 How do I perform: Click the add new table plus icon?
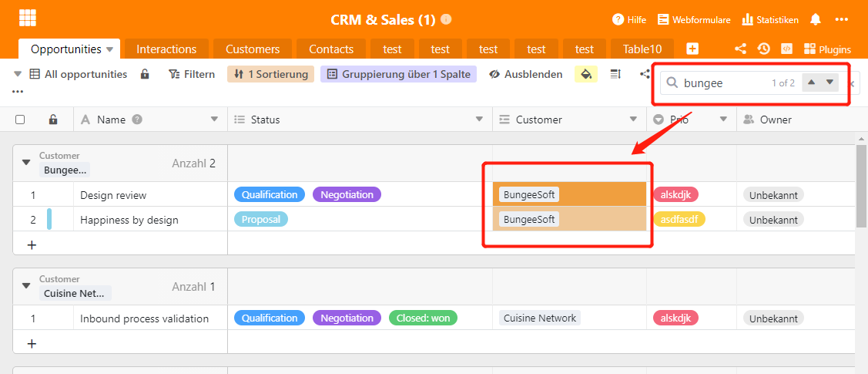tap(692, 49)
